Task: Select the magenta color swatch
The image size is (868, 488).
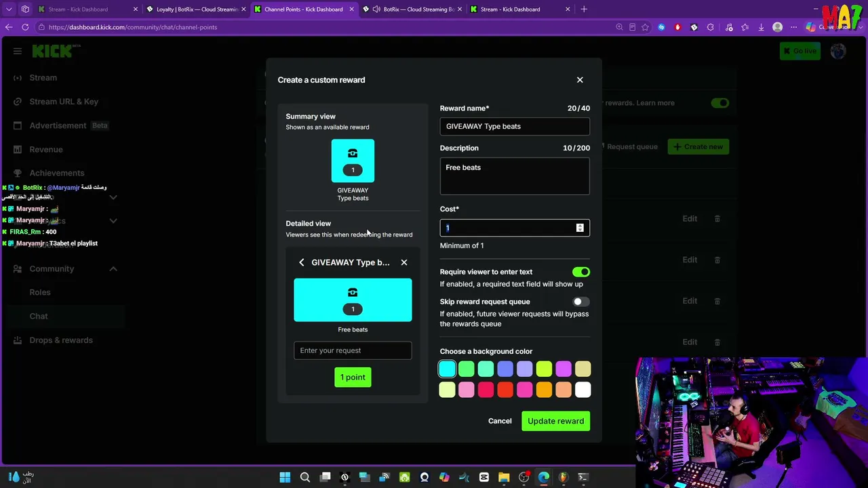Action: 564,369
